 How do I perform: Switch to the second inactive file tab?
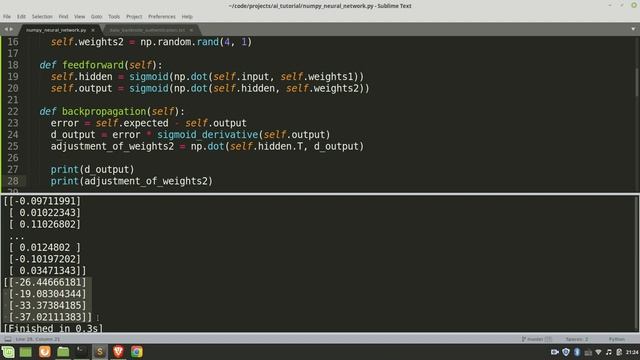click(147, 30)
